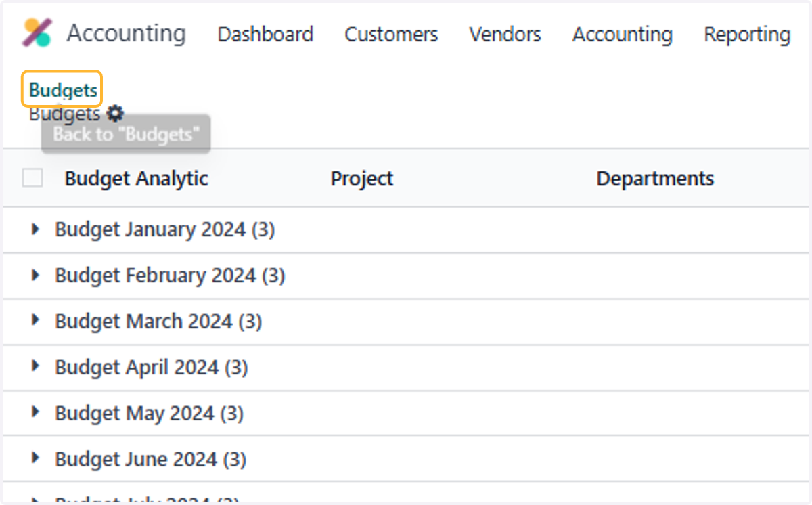This screenshot has height=505, width=812.
Task: Expand the Budget February 2024 group
Action: (x=36, y=276)
